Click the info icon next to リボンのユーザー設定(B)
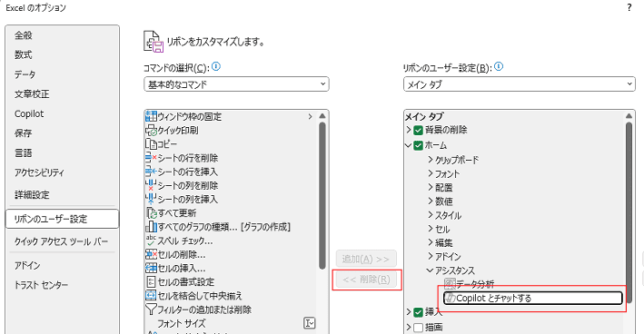This screenshot has height=334, width=644. [x=499, y=66]
